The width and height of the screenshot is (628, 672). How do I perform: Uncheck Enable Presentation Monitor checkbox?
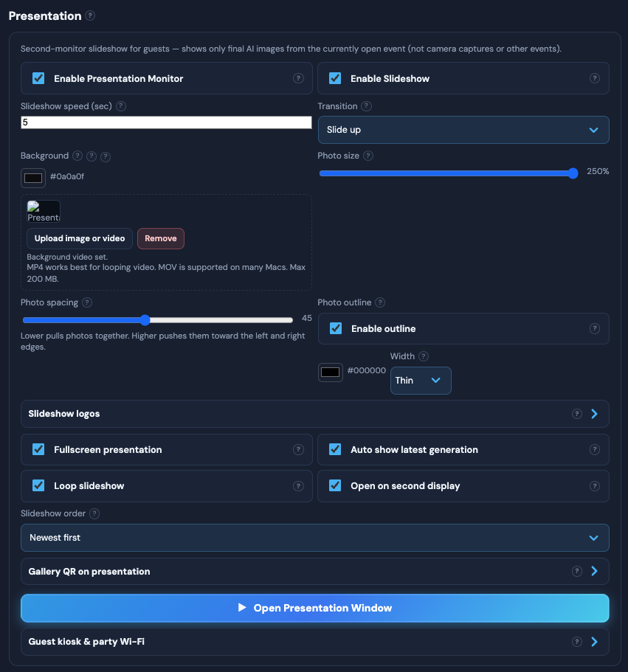click(x=38, y=78)
